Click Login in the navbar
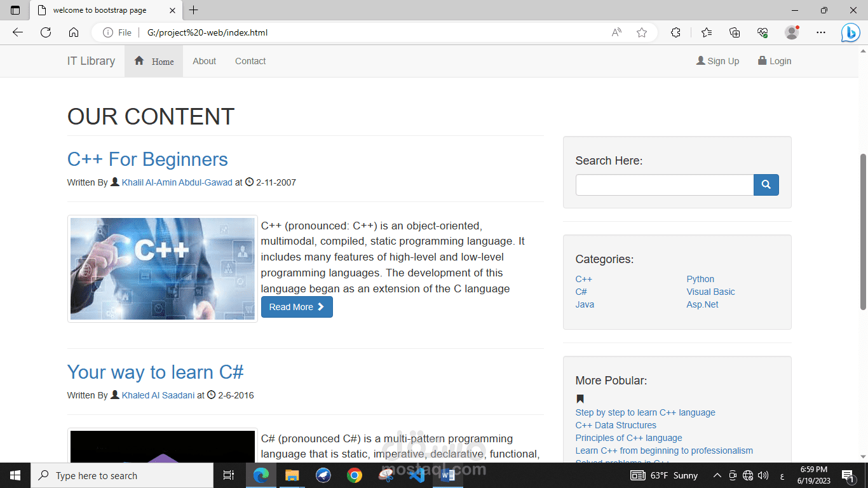 point(775,61)
